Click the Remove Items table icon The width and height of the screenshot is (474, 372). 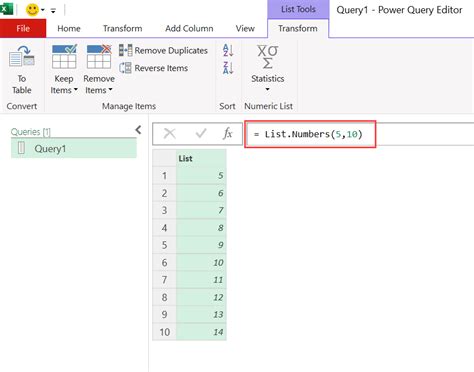pos(99,57)
